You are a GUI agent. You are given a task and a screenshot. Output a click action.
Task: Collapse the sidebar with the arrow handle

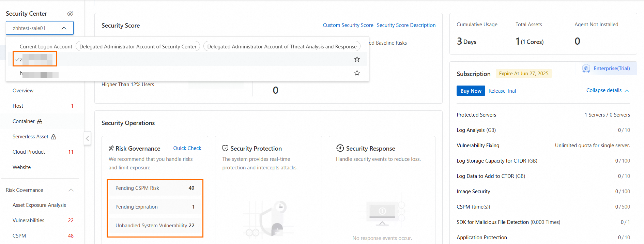tap(88, 138)
